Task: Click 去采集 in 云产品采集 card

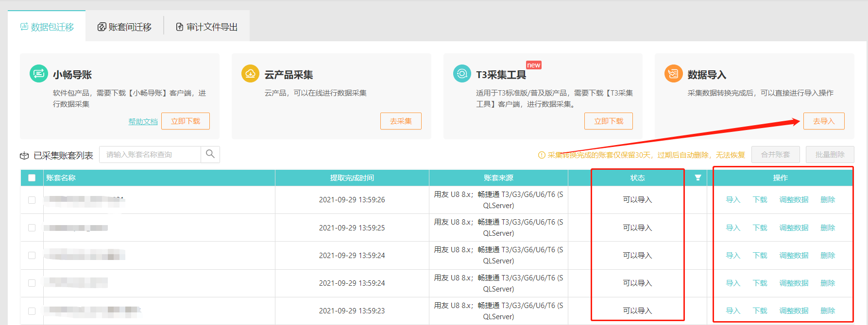Action: pos(401,121)
